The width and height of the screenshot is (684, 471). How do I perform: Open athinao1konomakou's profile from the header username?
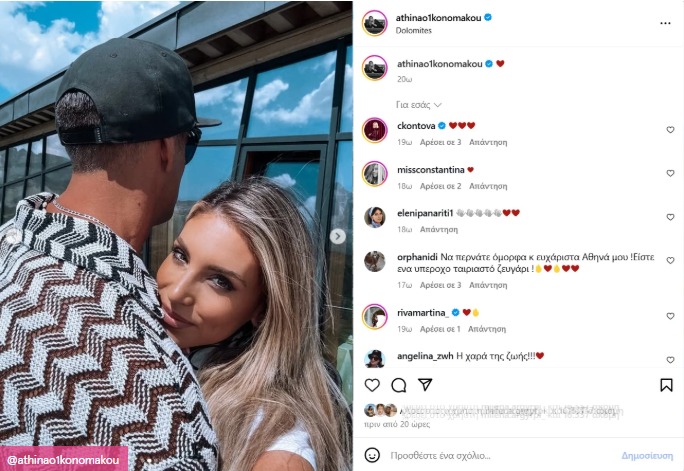pyautogui.click(x=438, y=18)
